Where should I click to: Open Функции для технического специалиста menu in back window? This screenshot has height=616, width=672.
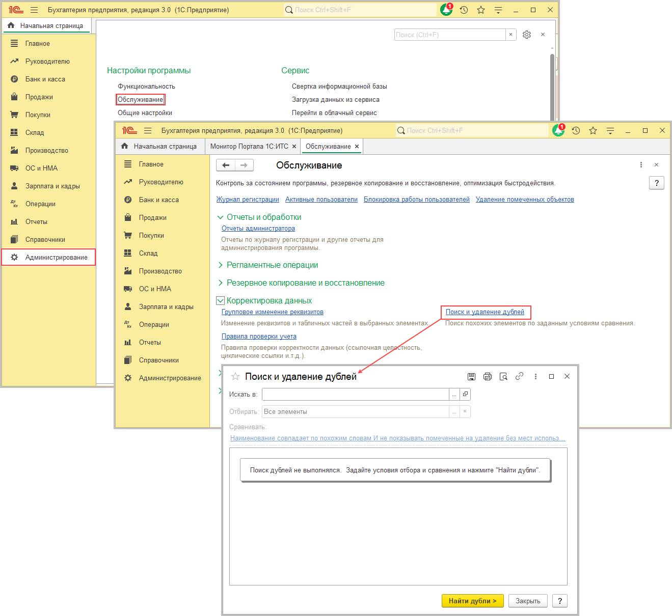click(498, 10)
